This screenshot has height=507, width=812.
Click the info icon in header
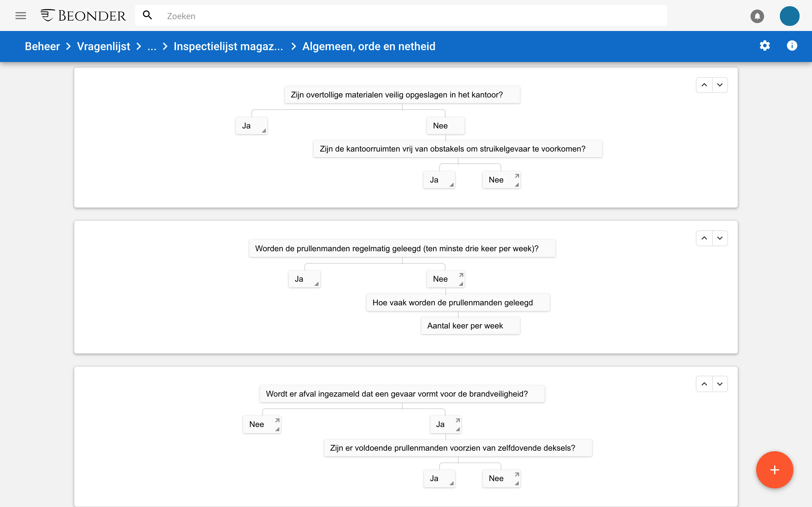click(x=792, y=46)
